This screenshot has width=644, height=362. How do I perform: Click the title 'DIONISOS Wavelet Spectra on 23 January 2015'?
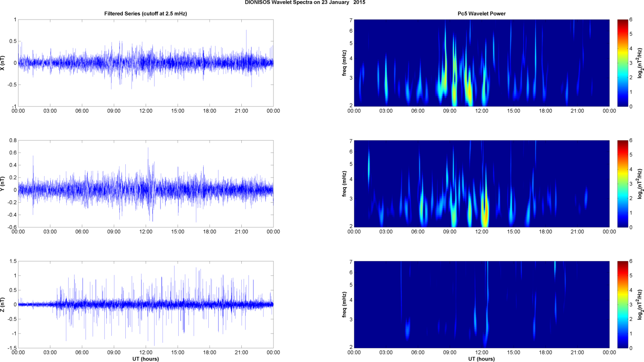point(305,3)
